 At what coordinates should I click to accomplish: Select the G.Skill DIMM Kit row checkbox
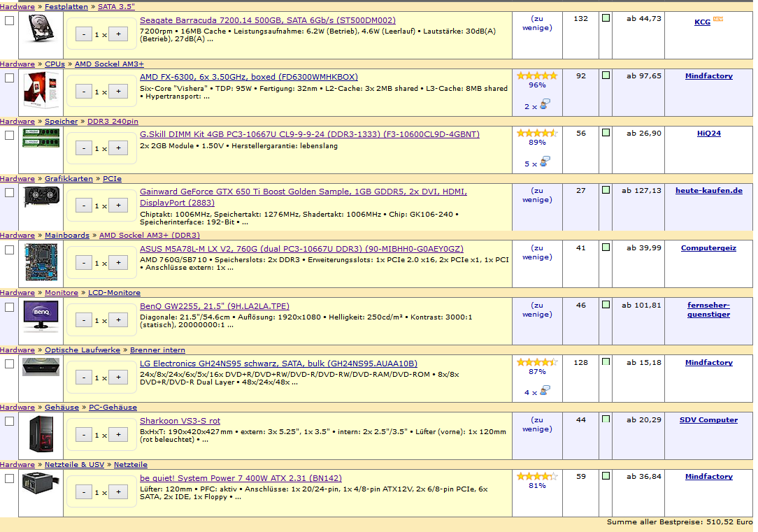9,136
